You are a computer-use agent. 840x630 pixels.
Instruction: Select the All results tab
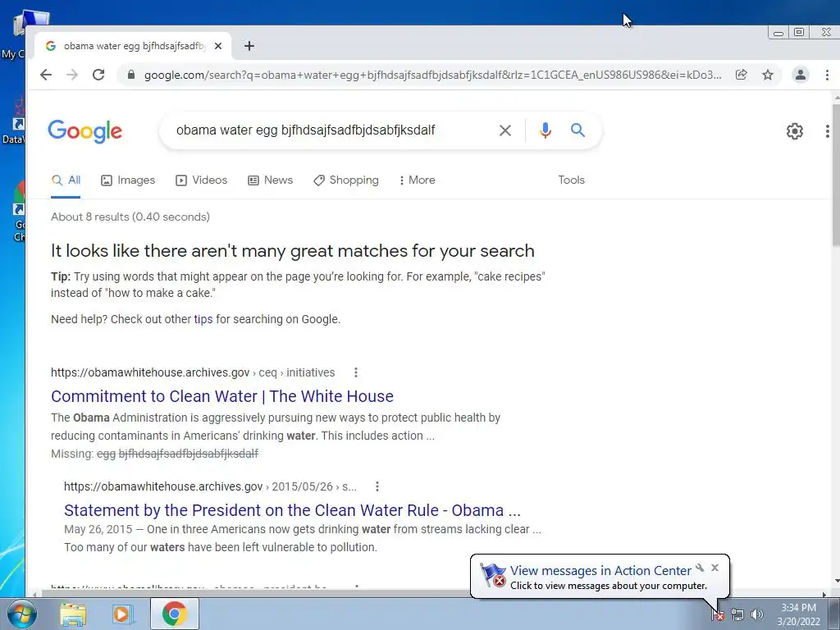click(x=66, y=180)
